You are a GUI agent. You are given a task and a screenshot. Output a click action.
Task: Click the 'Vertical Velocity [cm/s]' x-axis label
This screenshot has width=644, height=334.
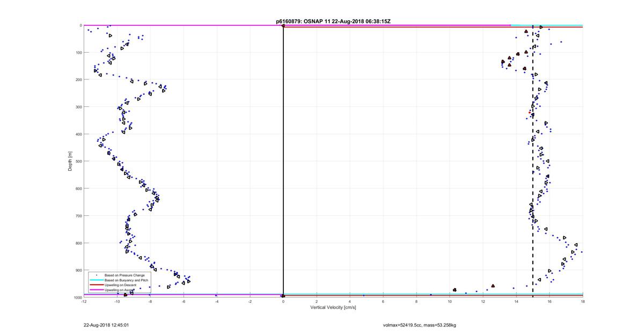(333, 308)
